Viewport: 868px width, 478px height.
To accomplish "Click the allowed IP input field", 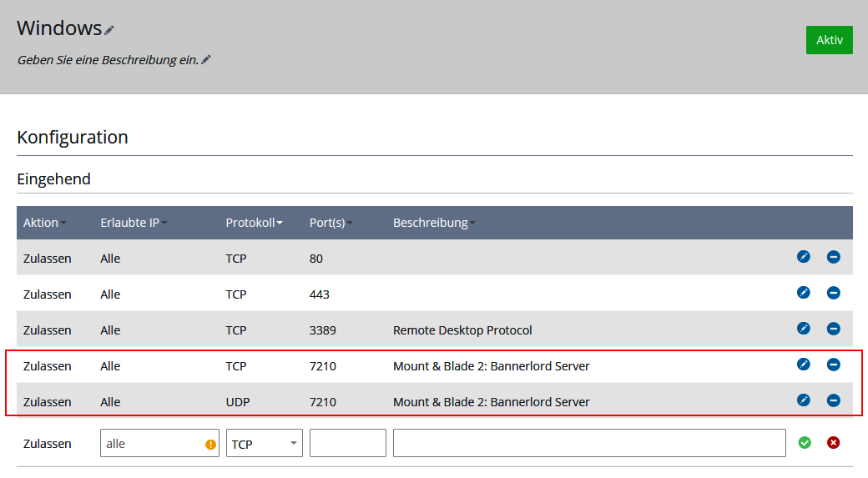I will [150, 443].
